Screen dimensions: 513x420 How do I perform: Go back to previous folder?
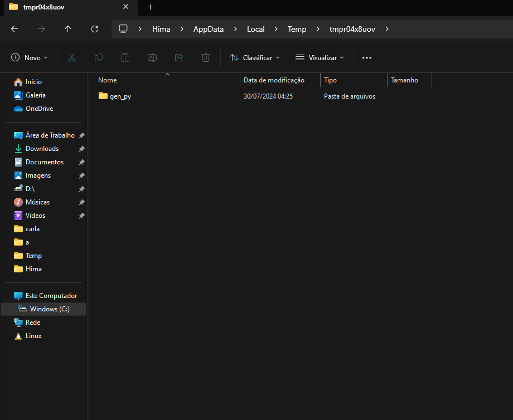14,29
